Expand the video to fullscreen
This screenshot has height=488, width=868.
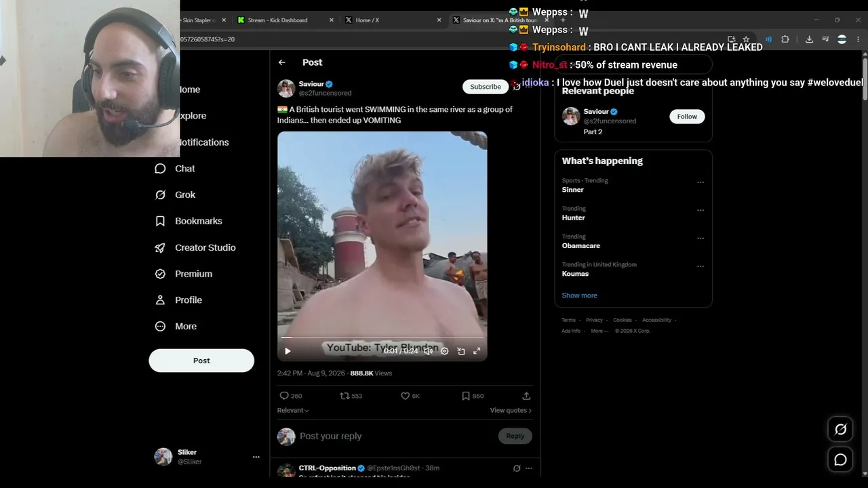tap(477, 351)
